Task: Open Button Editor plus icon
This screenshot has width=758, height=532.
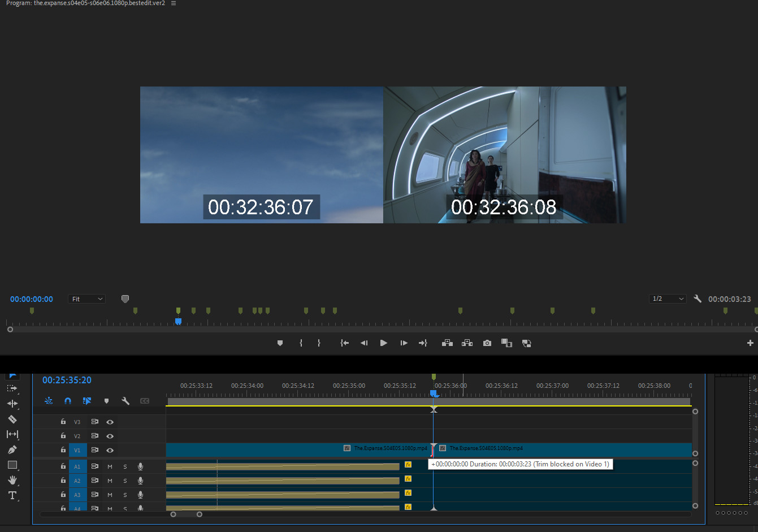Action: tap(750, 343)
